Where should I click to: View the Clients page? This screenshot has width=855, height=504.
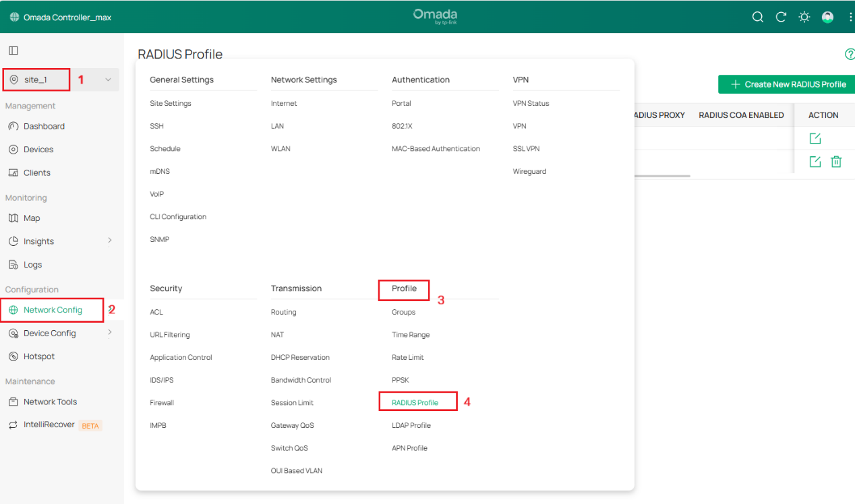click(x=36, y=172)
